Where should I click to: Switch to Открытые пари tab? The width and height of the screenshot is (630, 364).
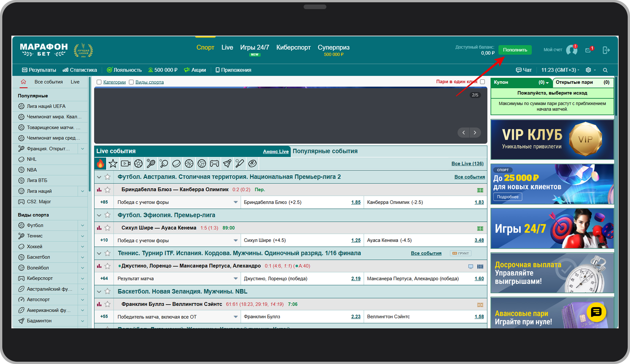coord(583,82)
